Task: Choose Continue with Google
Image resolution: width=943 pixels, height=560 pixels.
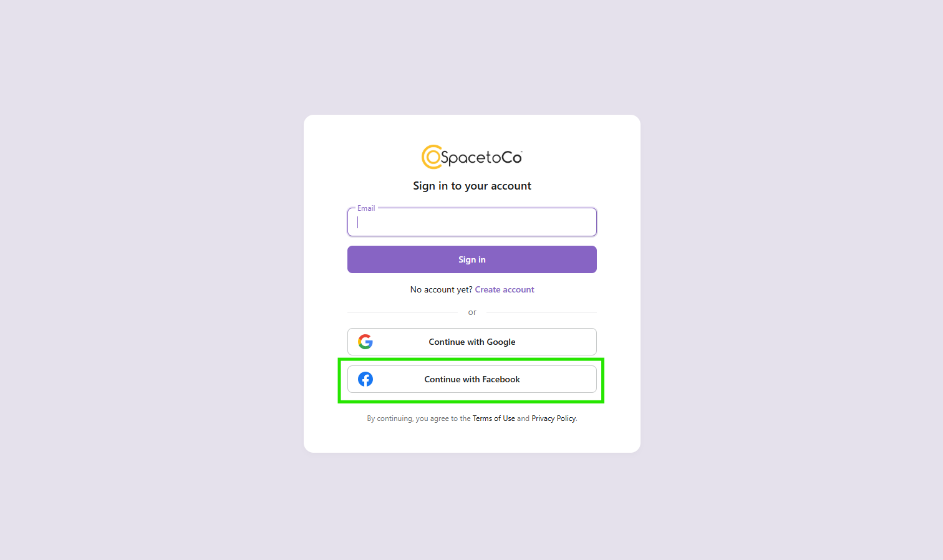Action: [x=472, y=341]
